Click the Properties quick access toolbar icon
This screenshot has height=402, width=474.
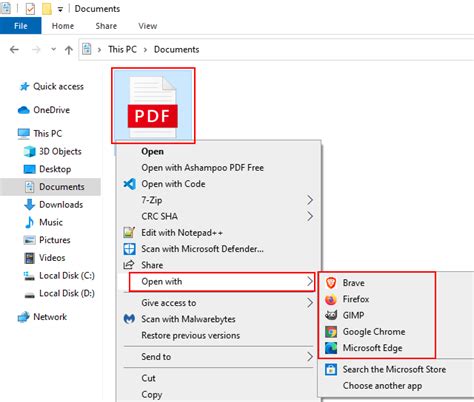(30, 9)
